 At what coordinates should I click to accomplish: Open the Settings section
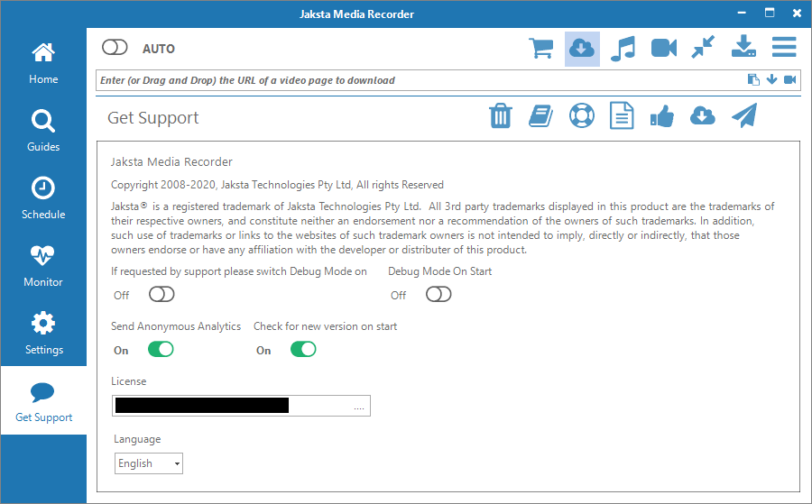coord(43,334)
